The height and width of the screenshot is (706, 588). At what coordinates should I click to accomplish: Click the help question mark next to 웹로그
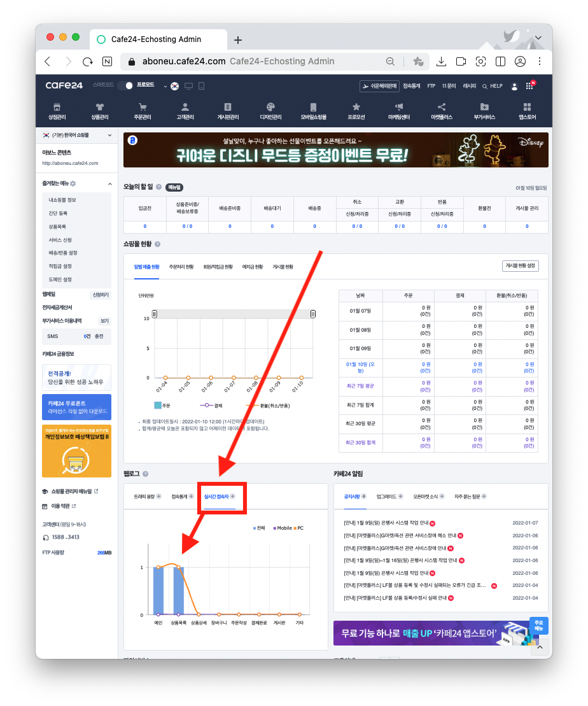coord(146,474)
